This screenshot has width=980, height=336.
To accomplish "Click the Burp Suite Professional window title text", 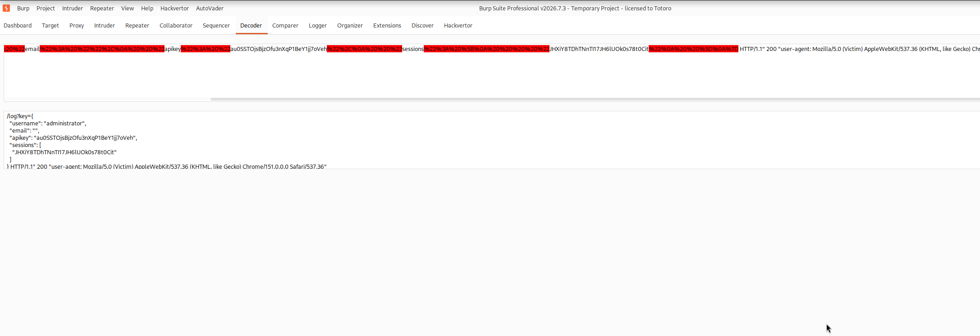I will coord(575,8).
